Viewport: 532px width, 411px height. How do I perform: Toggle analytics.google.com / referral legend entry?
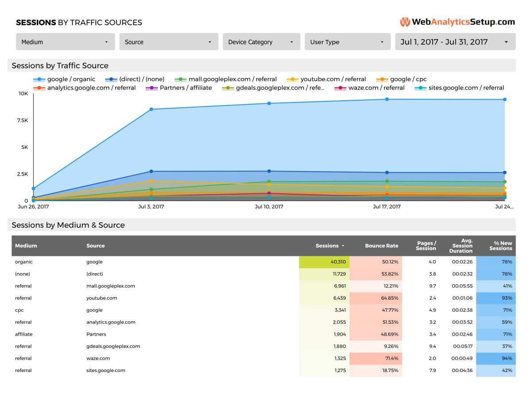pyautogui.click(x=85, y=88)
